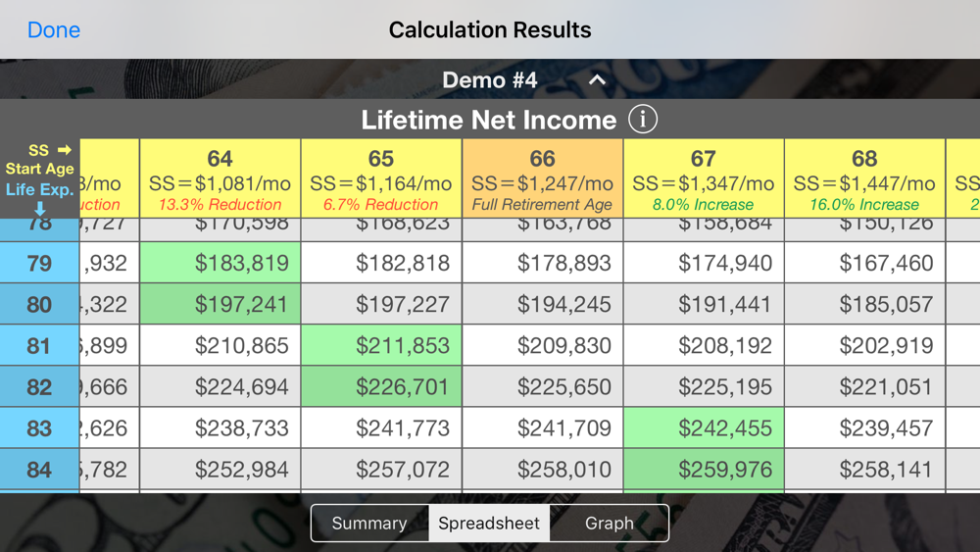Click the green highlighted $183,819 cell
Image resolution: width=980 pixels, height=552 pixels.
(x=220, y=263)
